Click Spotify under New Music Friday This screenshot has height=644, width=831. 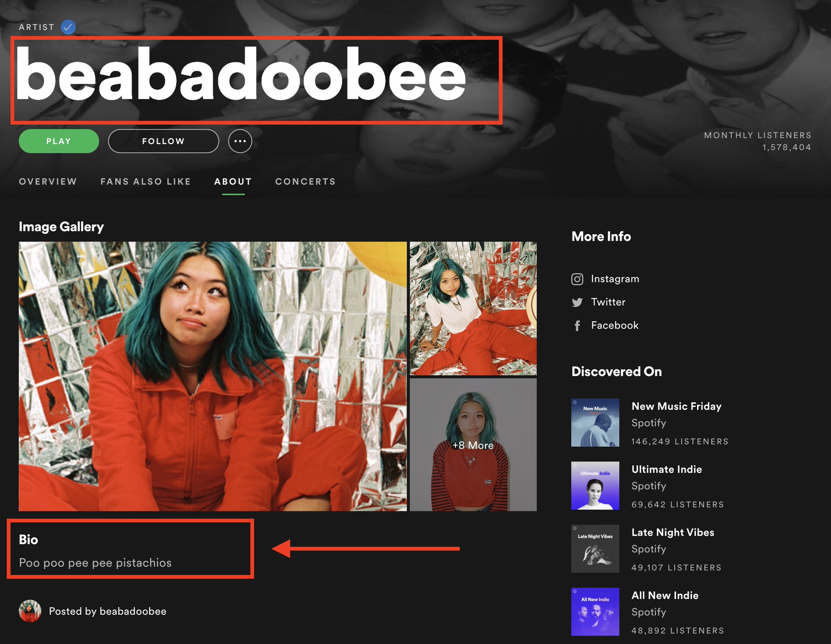[x=649, y=423]
